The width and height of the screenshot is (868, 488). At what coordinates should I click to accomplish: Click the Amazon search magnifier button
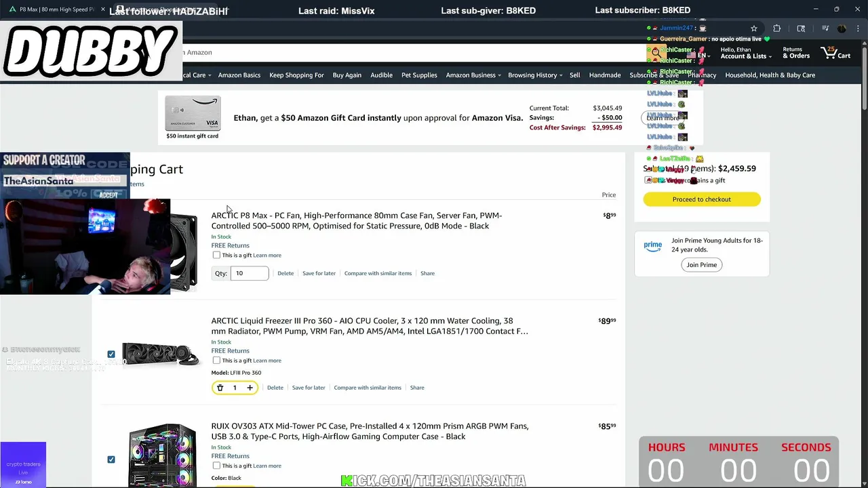pos(655,52)
